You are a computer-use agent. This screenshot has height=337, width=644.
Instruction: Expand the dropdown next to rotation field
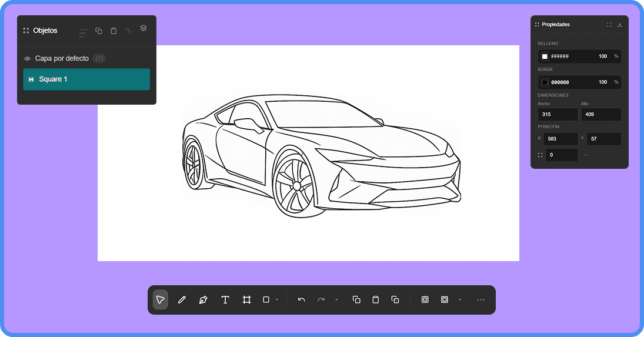(586, 155)
